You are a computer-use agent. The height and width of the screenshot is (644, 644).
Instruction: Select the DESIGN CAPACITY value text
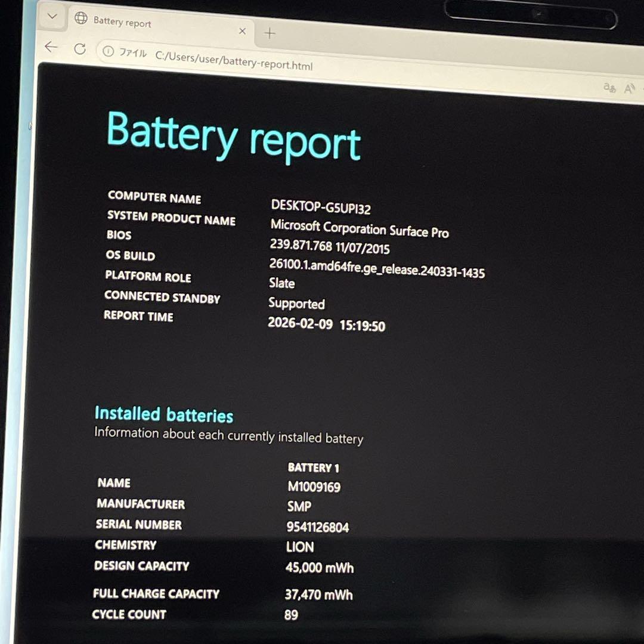(x=320, y=568)
